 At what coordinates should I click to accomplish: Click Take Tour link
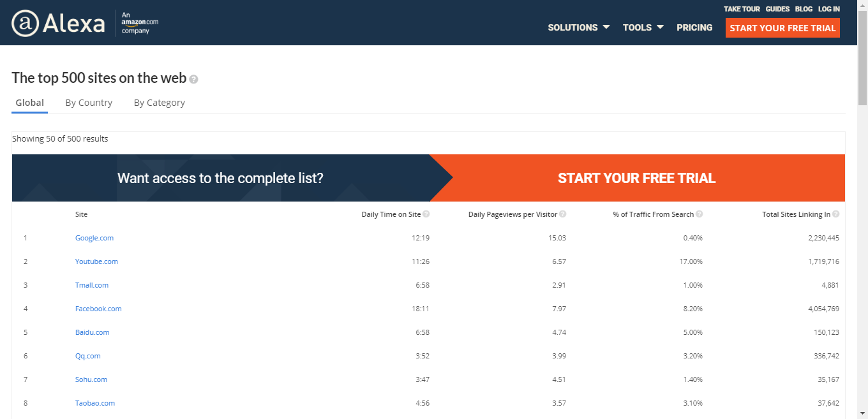[x=742, y=9]
